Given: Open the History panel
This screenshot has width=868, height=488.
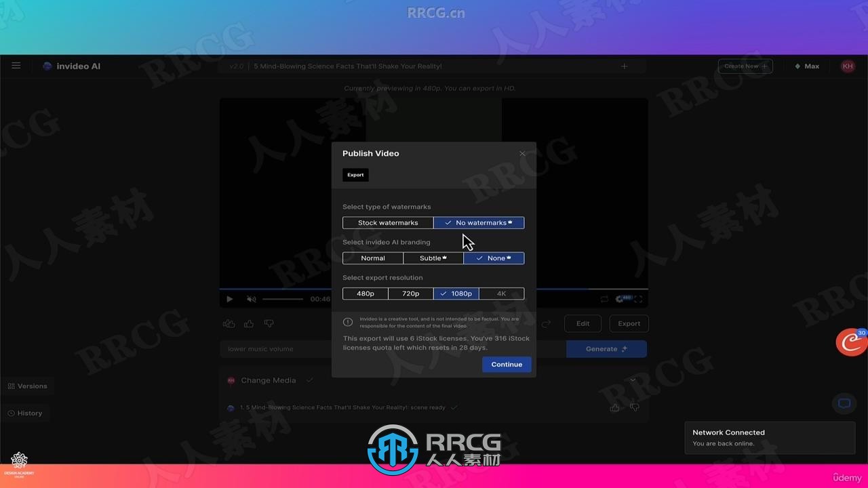Looking at the screenshot, I should 25,413.
